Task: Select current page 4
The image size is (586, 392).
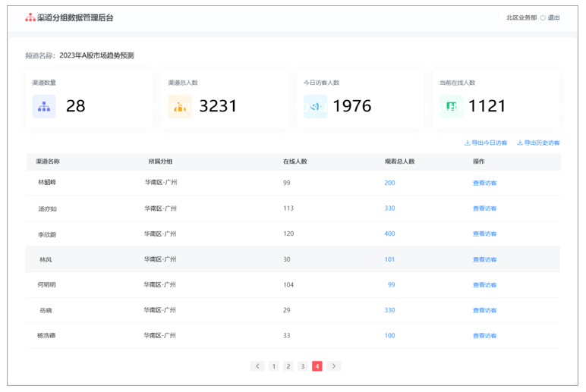Action: tap(317, 366)
